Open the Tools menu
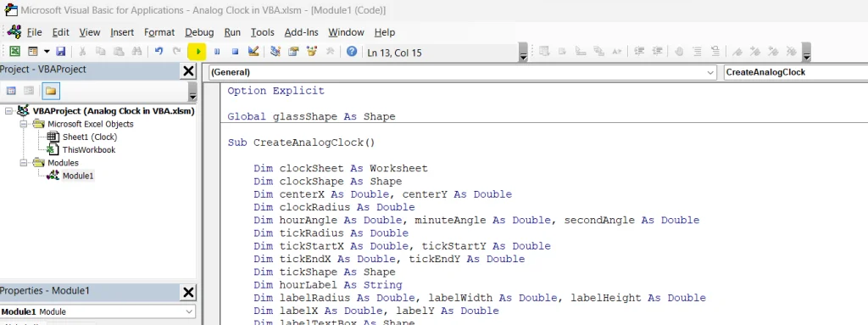Viewport: 868px width, 325px height. coord(263,32)
